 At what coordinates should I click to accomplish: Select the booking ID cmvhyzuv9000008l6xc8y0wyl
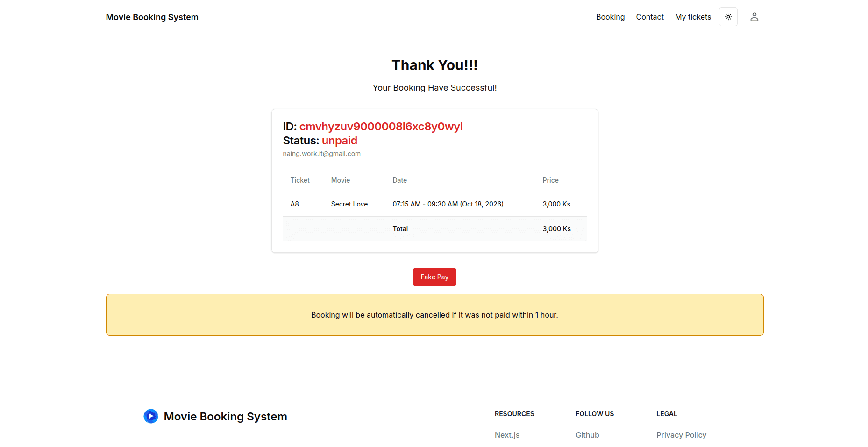(x=381, y=127)
